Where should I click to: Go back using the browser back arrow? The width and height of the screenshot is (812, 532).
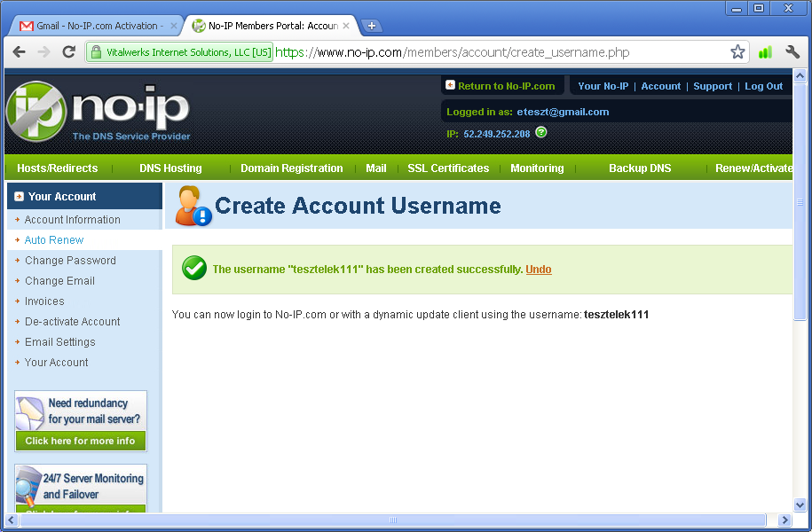20,51
